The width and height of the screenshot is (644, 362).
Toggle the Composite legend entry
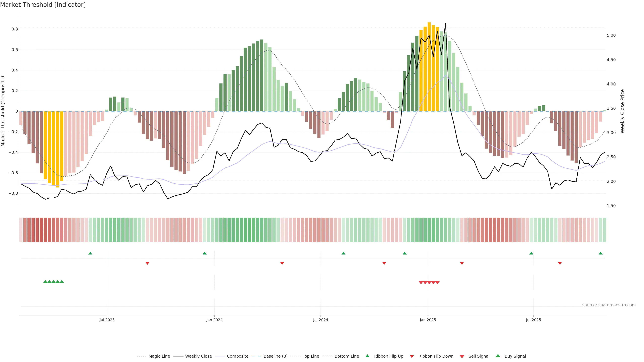(237, 356)
